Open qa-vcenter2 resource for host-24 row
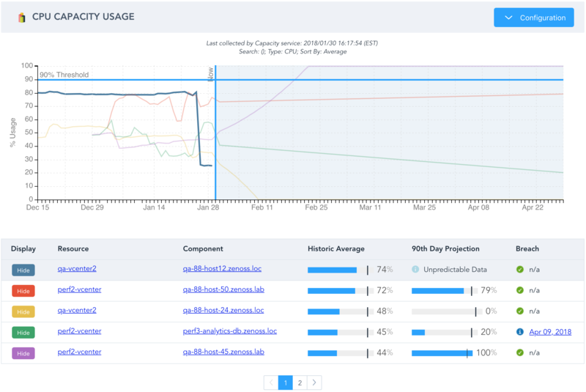This screenshot has width=586, height=392. (x=77, y=310)
